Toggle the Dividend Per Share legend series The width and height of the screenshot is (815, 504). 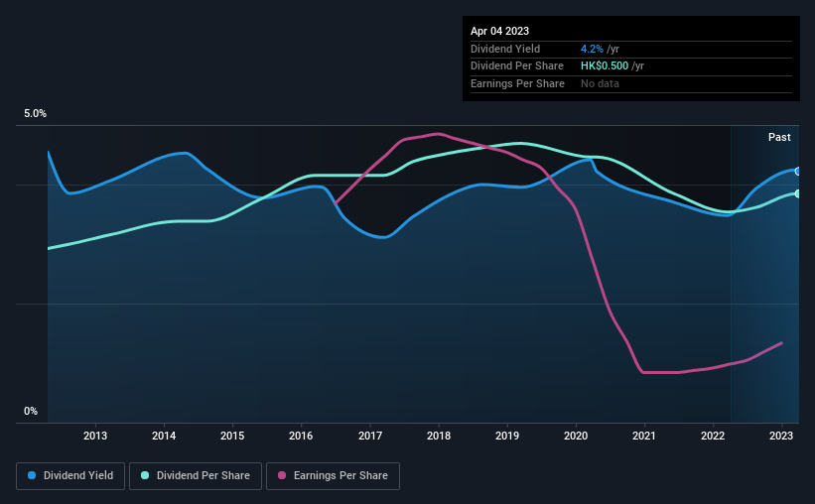point(202,476)
